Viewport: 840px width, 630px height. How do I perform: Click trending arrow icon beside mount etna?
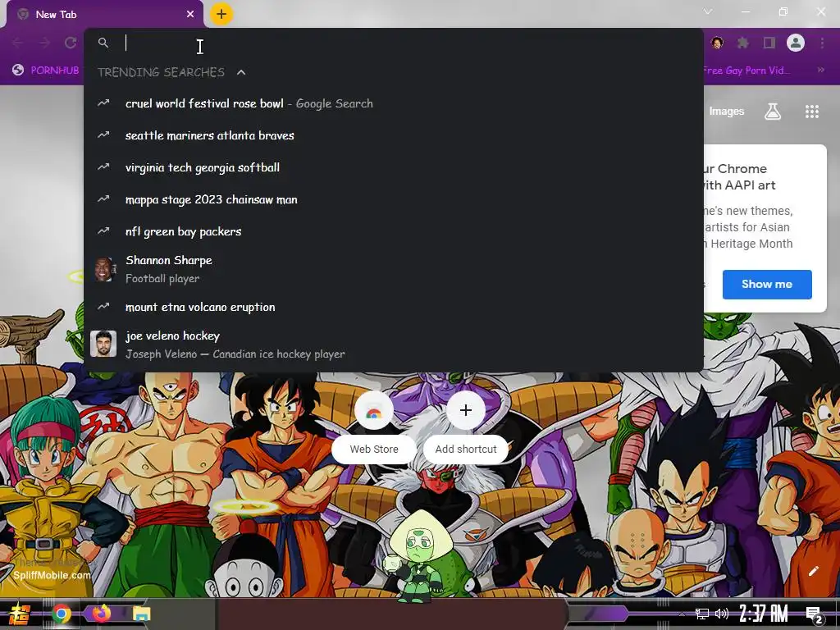click(x=103, y=307)
